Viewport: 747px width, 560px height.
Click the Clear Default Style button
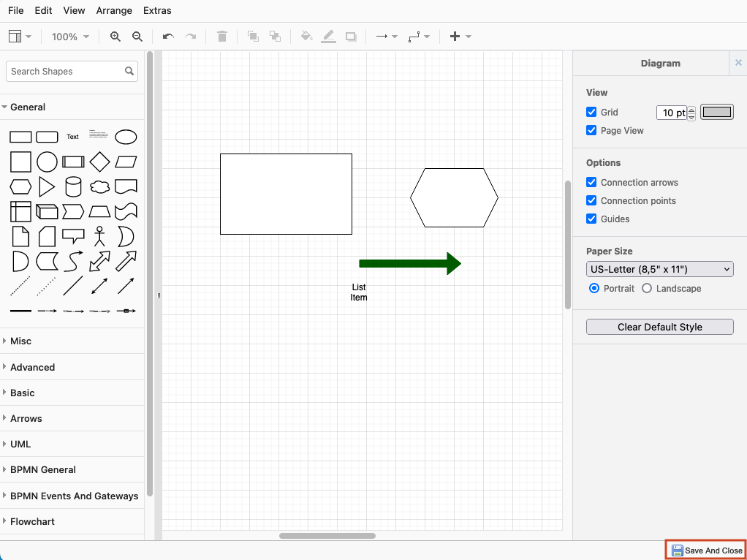(659, 327)
